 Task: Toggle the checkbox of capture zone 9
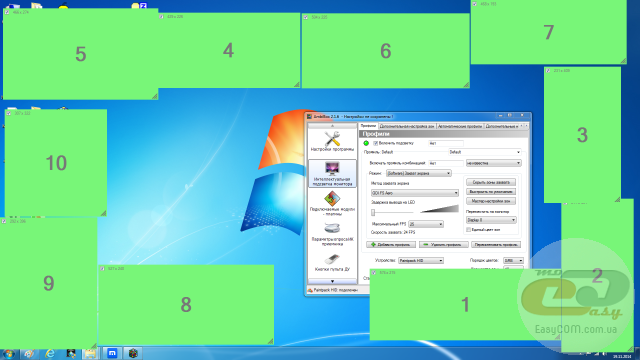[4, 221]
